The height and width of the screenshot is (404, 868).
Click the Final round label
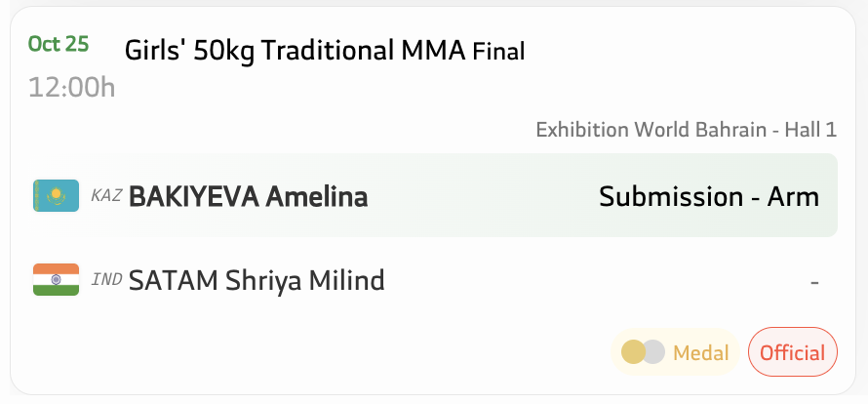point(498,51)
